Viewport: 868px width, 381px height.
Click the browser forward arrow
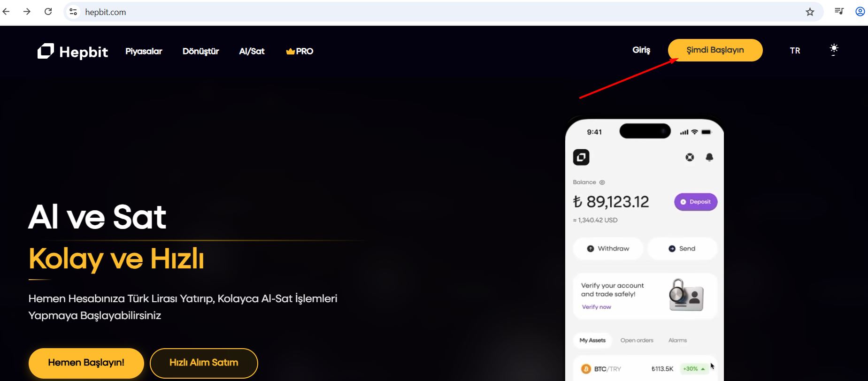point(27,12)
